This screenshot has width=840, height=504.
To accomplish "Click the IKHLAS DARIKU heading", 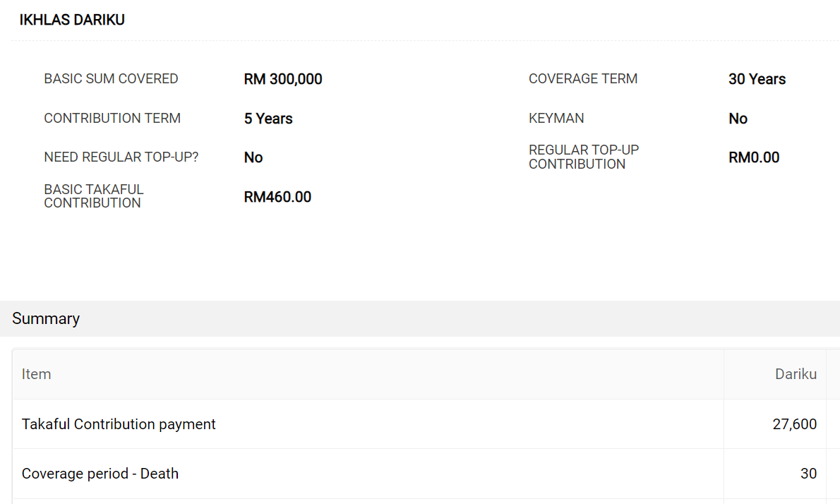I will [72, 20].
